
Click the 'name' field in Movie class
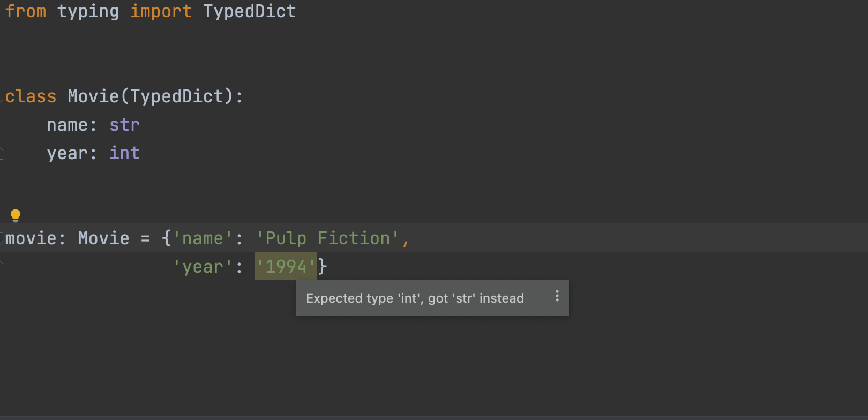pos(67,125)
